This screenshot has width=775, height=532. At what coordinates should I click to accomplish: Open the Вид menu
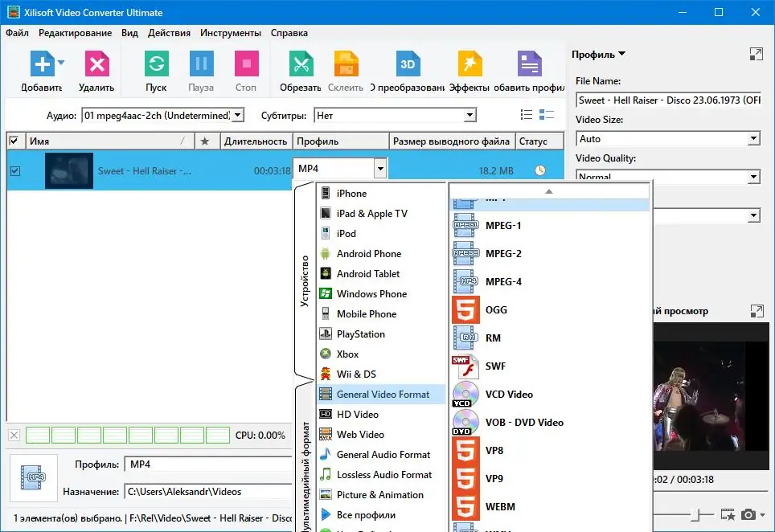point(129,33)
